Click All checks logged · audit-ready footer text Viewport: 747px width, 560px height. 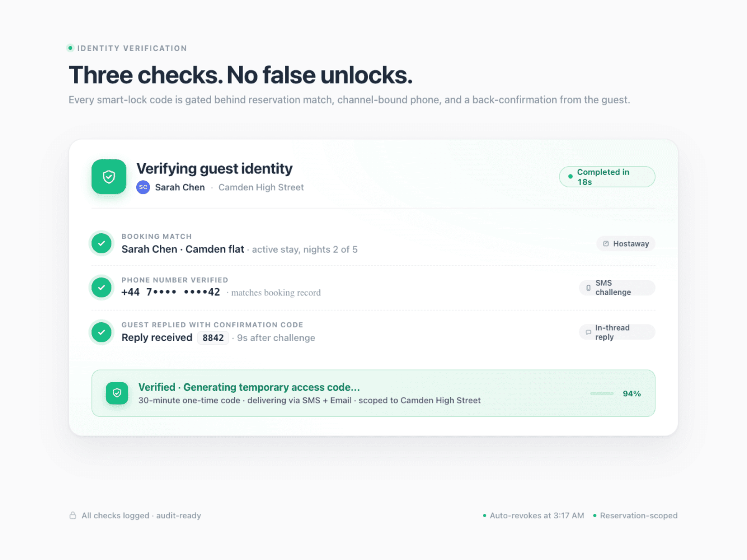[x=141, y=516]
